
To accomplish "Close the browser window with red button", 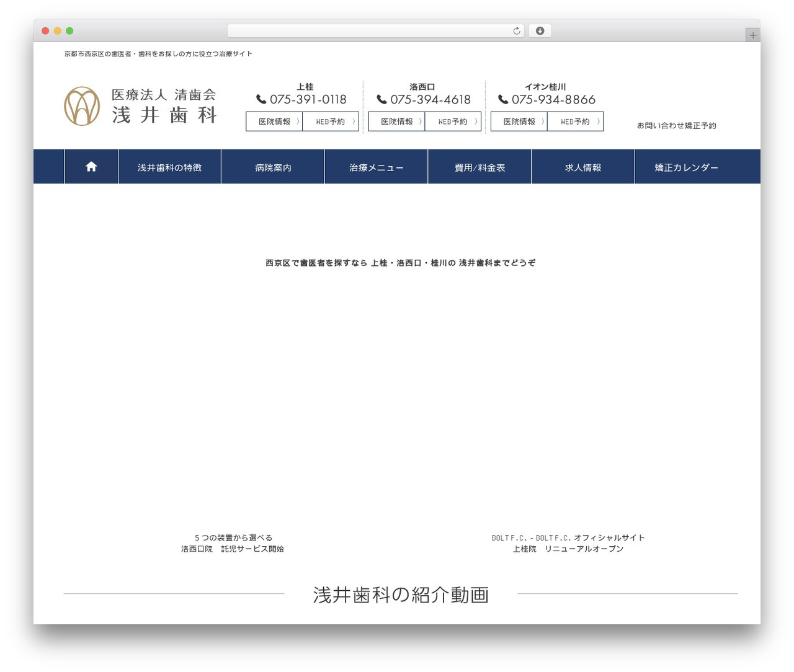I will coord(45,31).
